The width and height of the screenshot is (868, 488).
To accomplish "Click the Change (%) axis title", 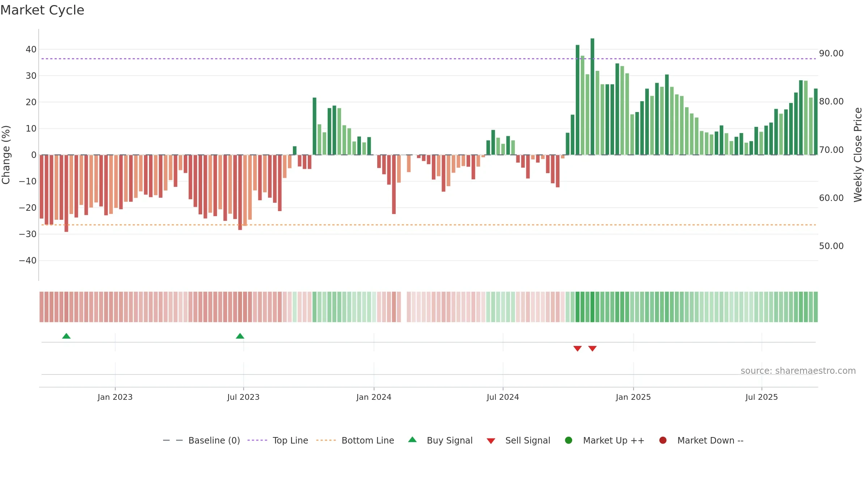I will (6, 155).
